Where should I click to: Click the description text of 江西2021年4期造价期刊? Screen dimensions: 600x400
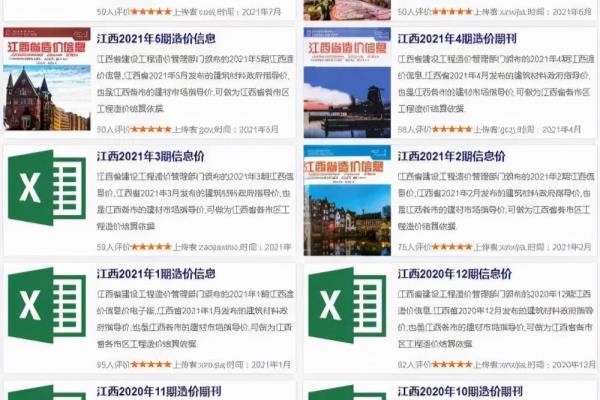[x=496, y=84]
